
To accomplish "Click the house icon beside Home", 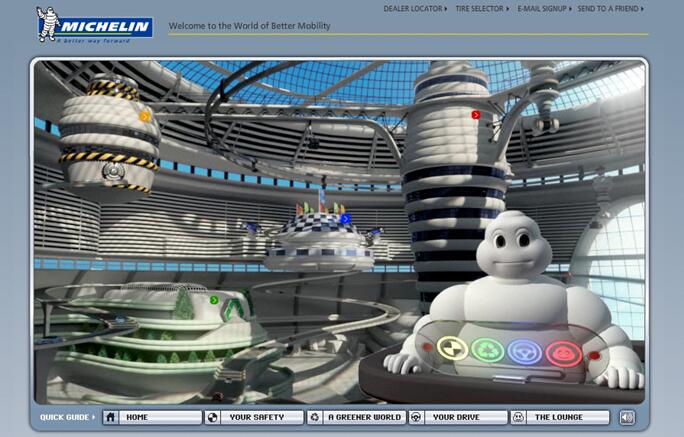I will pyautogui.click(x=111, y=417).
